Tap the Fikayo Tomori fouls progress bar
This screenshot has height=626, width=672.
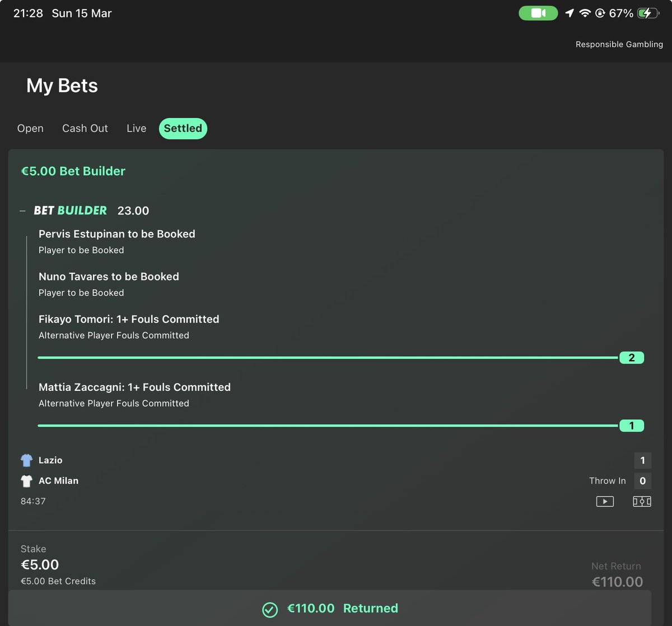(x=328, y=357)
